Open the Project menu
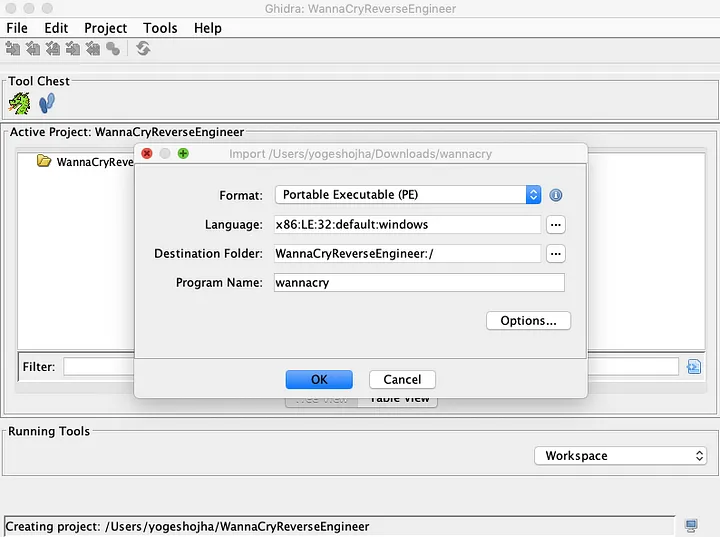Screen dimensions: 720x537 click(x=105, y=28)
